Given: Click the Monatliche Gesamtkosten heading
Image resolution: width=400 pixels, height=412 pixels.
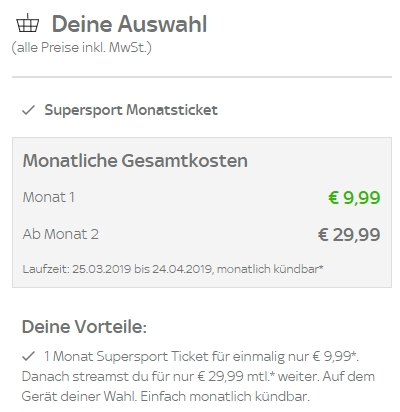Looking at the screenshot, I should [x=135, y=161].
